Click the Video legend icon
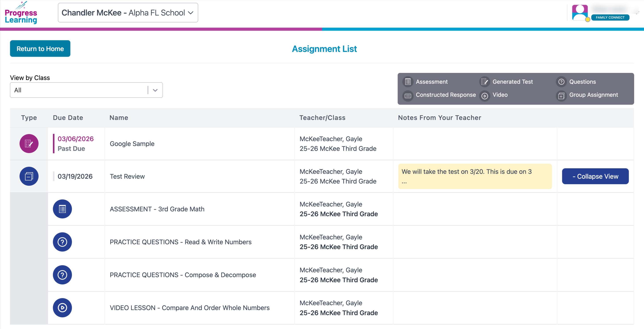This screenshot has width=644, height=329. 484,96
